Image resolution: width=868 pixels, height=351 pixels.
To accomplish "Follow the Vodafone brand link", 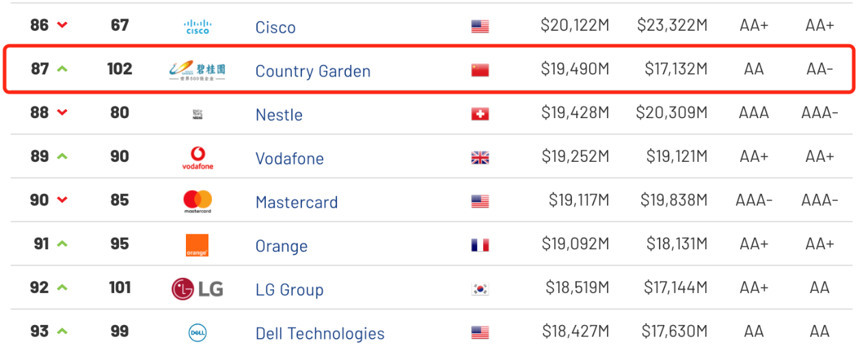I will click(290, 158).
